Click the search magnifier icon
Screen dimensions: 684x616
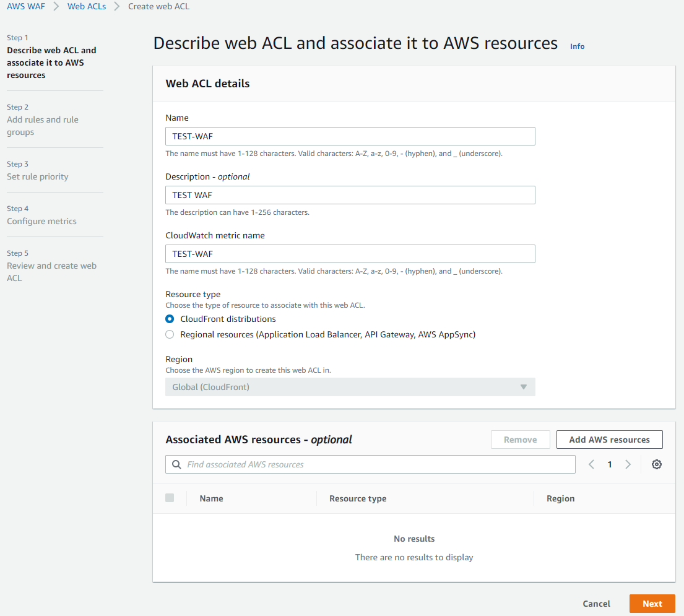(176, 464)
